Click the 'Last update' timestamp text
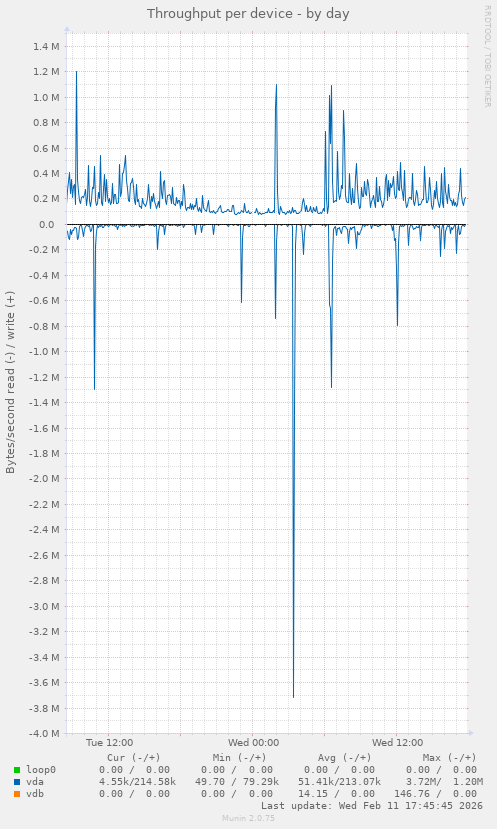Screen dimensions: 497x829 click(372, 806)
